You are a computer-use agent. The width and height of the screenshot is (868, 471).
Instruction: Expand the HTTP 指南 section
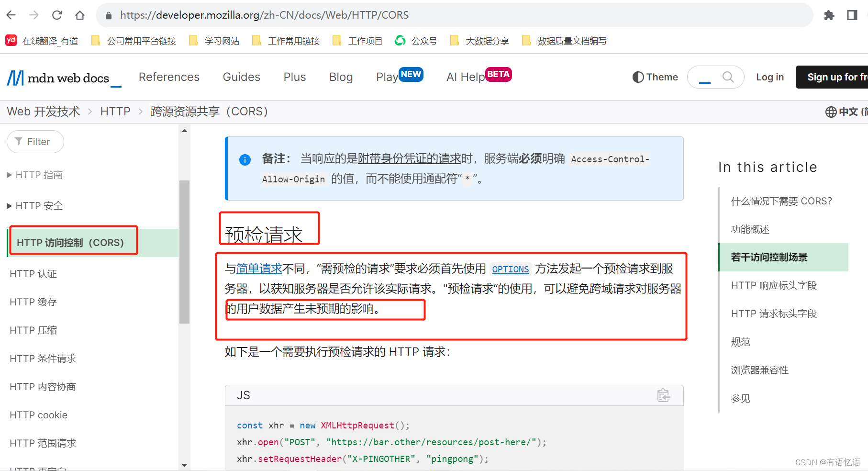(x=35, y=175)
